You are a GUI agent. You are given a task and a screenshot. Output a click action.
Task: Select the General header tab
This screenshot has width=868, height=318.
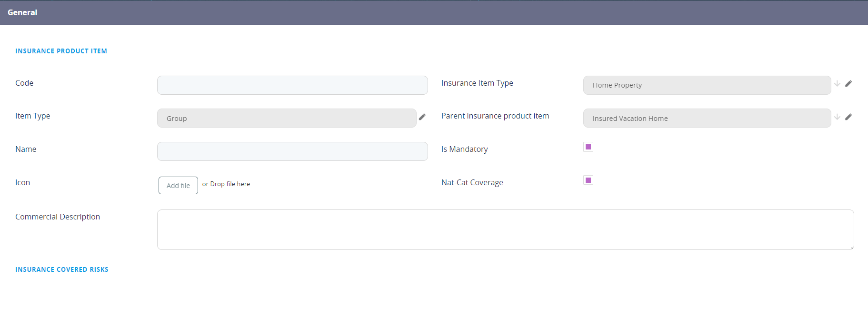point(22,13)
